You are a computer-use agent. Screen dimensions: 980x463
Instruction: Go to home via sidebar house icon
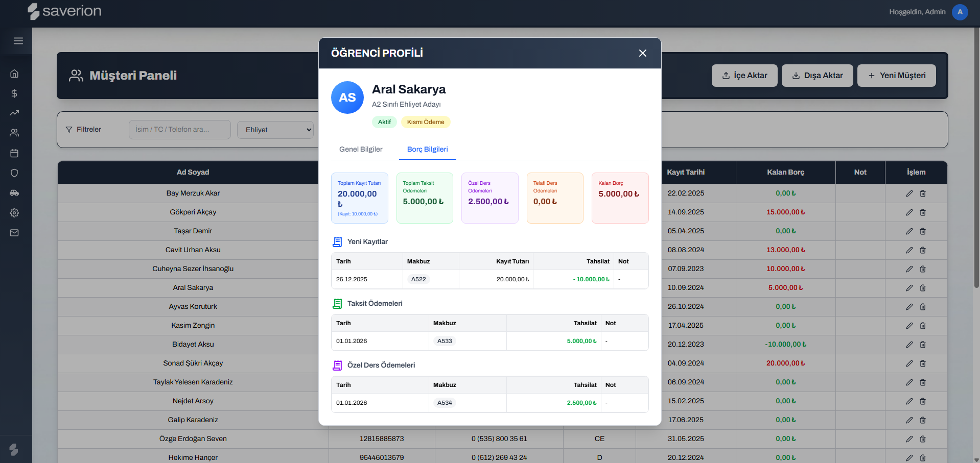[14, 74]
